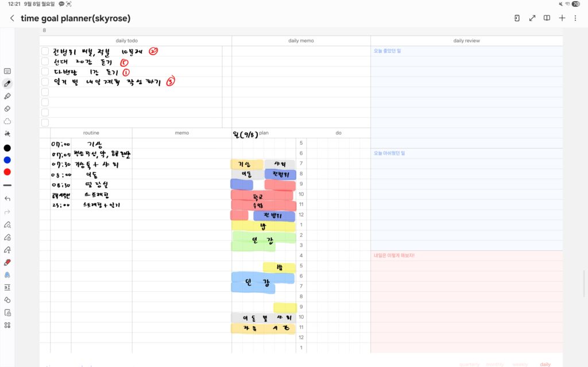Open the keyboard text input tool

tap(7, 71)
